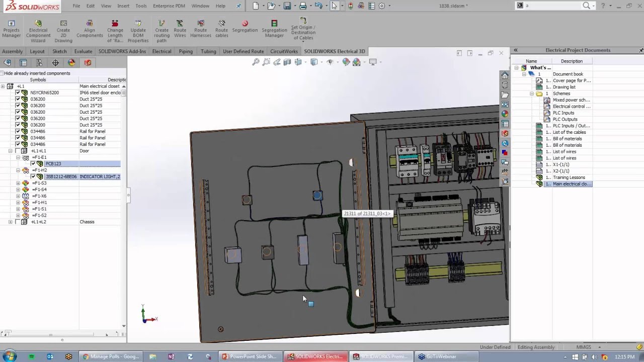
Task: Select the Align Components tool
Action: coord(90,29)
